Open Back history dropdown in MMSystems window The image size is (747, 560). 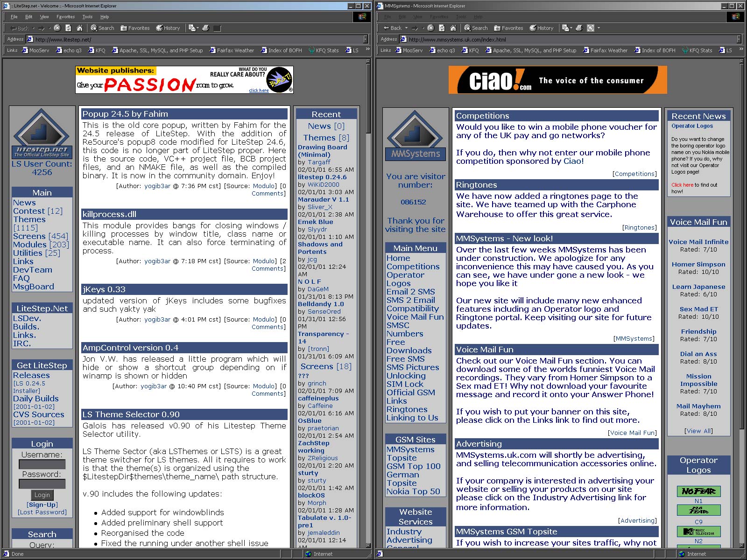[406, 28]
